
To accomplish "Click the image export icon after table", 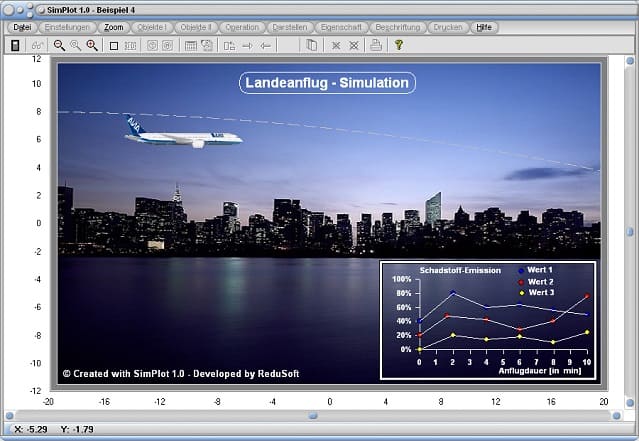I will point(207,45).
